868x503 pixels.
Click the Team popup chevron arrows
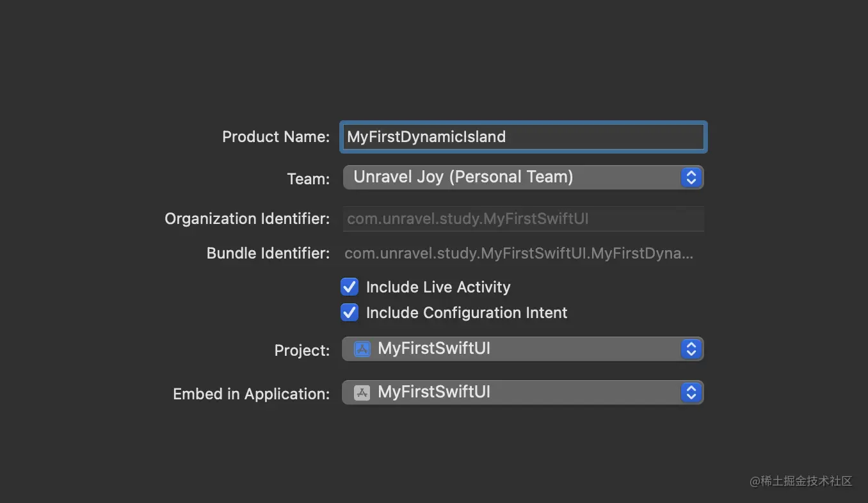click(x=691, y=177)
